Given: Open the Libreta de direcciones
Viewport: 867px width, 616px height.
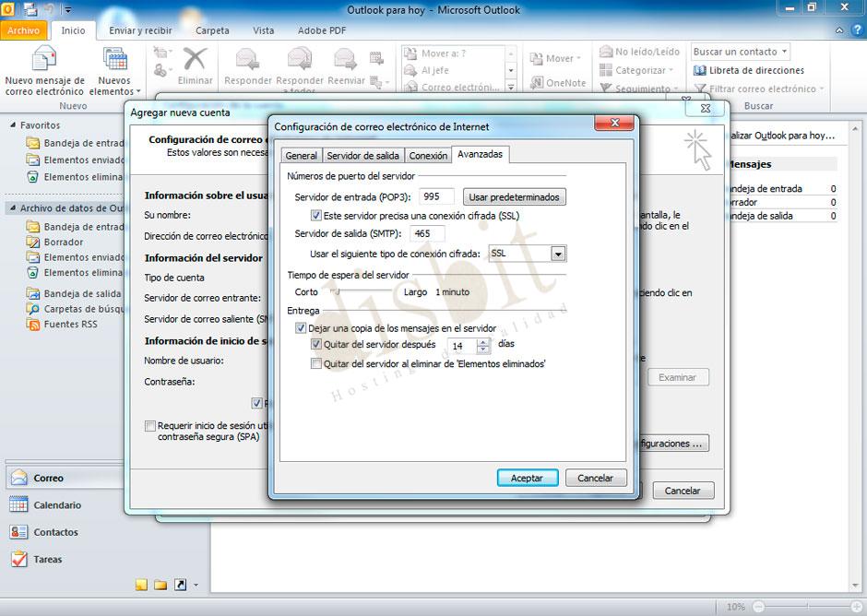Looking at the screenshot, I should (756, 70).
